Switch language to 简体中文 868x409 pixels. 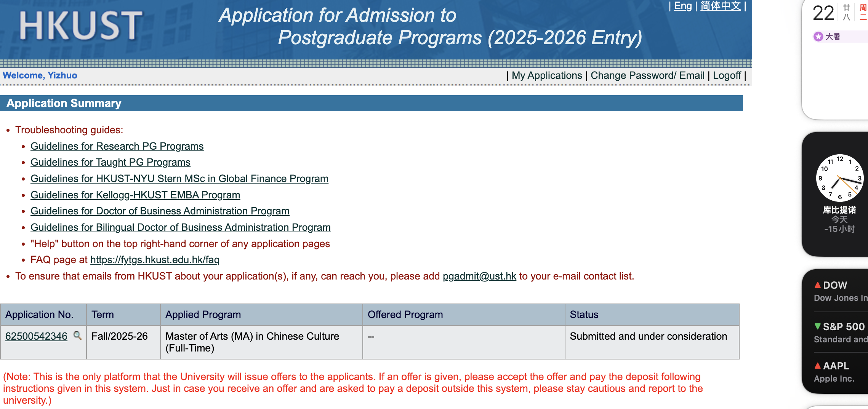[721, 6]
